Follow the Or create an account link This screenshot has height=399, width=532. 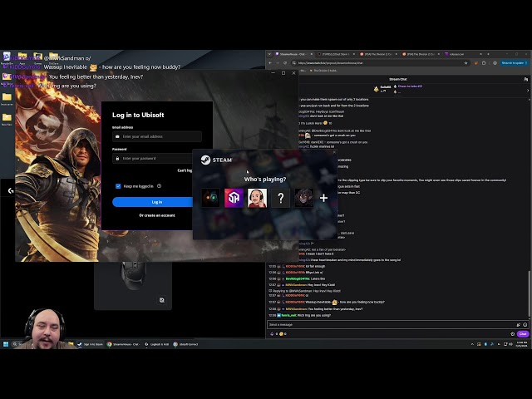coord(157,215)
